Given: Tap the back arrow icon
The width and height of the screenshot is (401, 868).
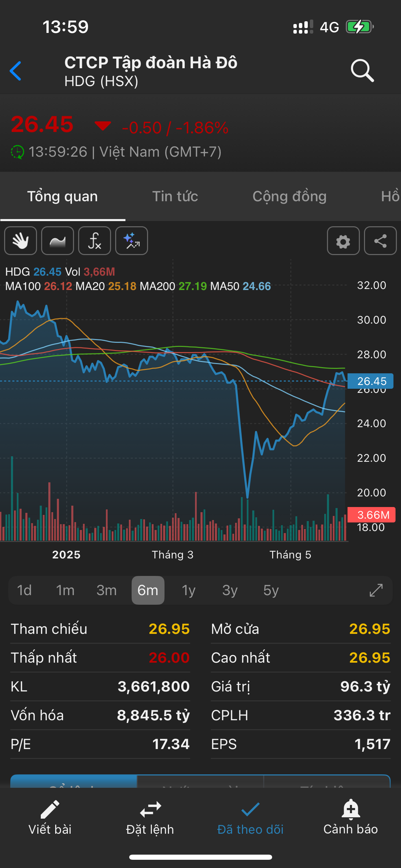Looking at the screenshot, I should [x=16, y=71].
